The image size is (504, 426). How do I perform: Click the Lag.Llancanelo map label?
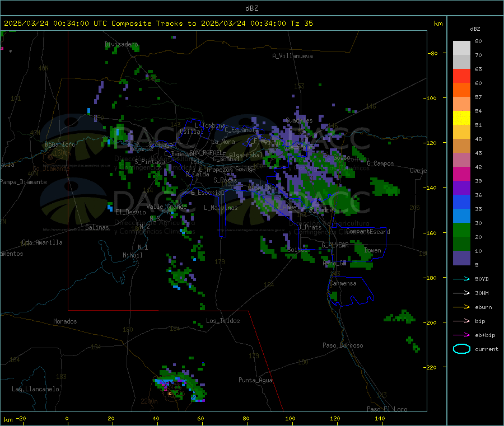(36, 389)
